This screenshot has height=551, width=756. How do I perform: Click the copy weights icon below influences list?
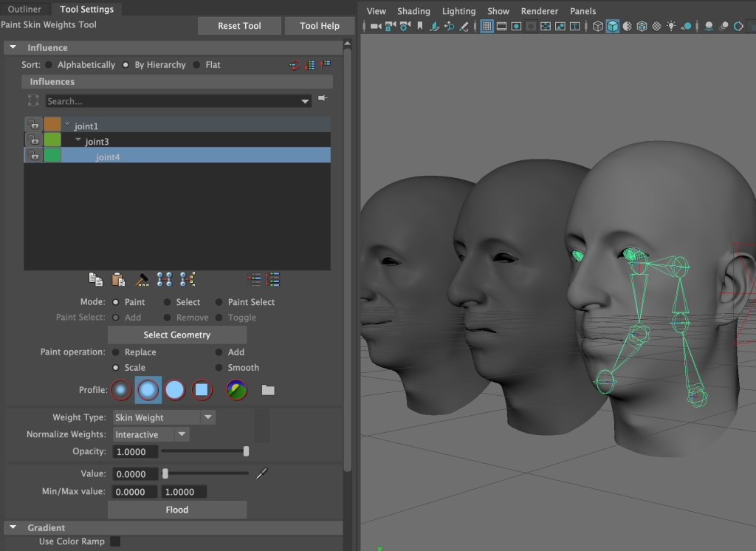[x=96, y=279]
